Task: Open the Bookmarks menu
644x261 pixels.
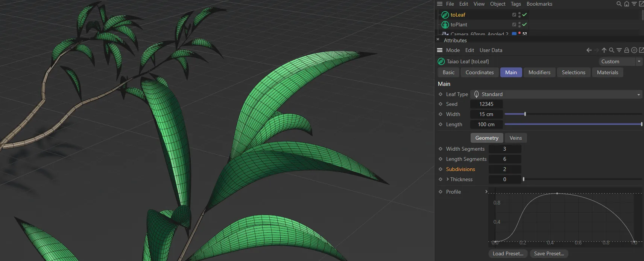Action: pos(539,4)
